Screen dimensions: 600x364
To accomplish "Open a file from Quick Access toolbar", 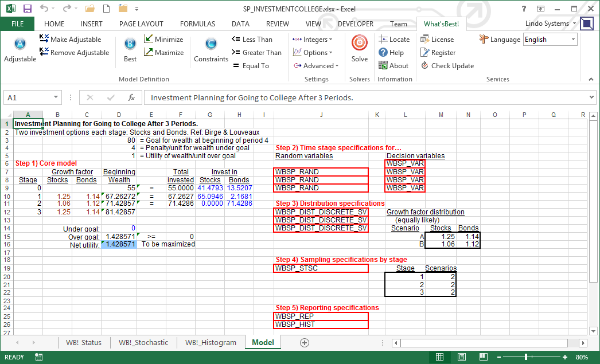I will (90, 9).
